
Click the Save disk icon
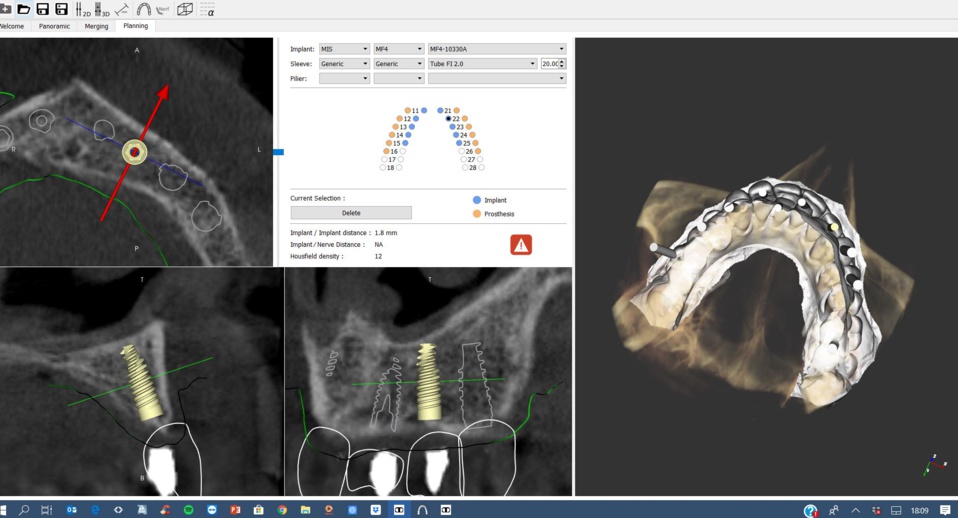coord(42,9)
